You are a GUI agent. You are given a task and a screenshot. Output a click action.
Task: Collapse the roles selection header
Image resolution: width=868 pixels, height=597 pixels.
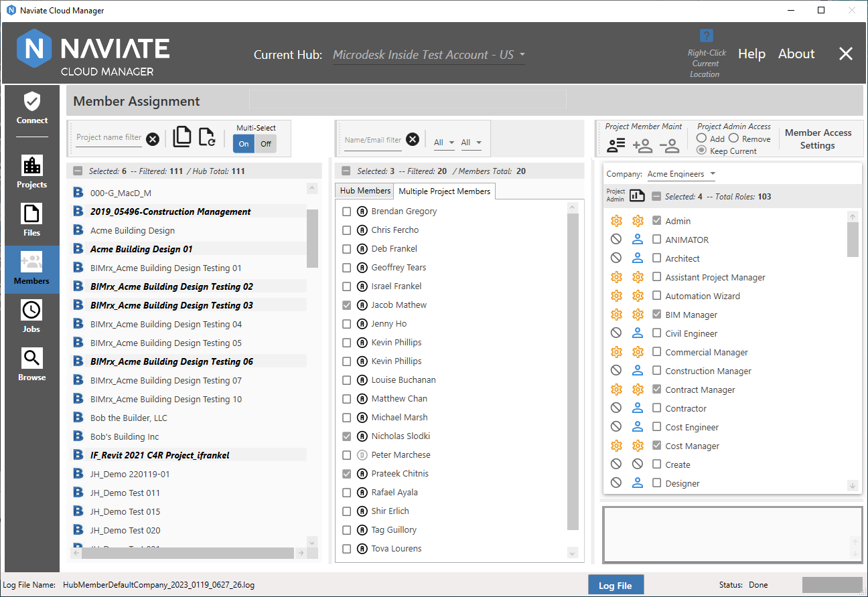(656, 197)
